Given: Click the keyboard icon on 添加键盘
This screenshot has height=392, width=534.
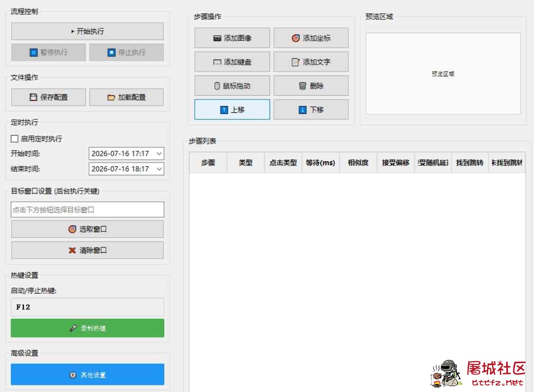Looking at the screenshot, I should point(217,62).
